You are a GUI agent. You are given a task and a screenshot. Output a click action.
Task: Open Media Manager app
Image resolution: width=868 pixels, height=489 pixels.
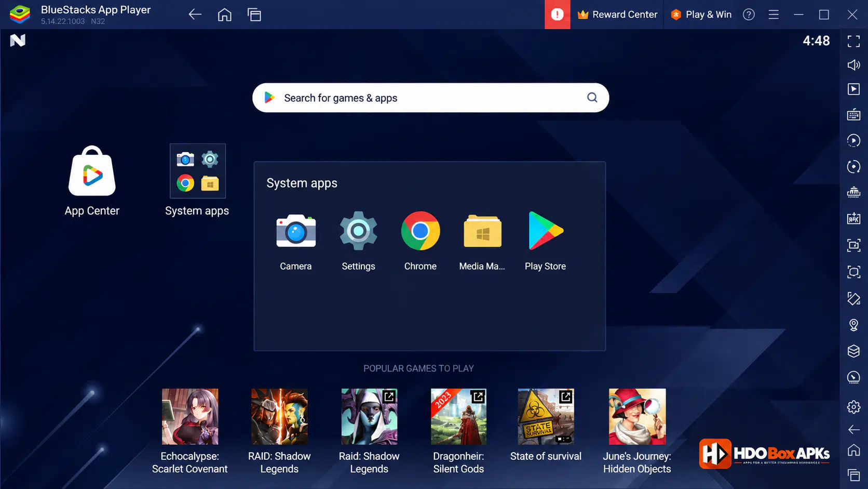point(482,231)
